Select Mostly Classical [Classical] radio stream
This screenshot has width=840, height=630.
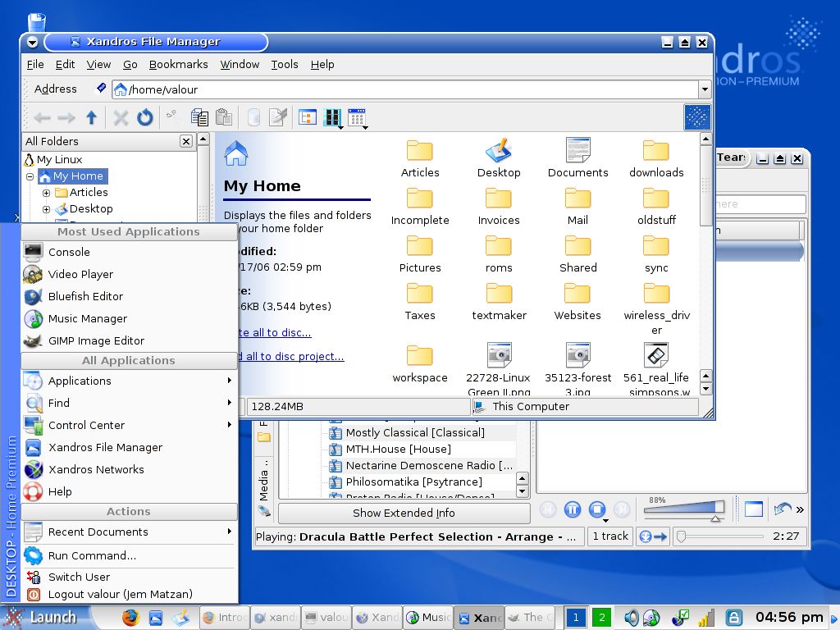tap(415, 433)
